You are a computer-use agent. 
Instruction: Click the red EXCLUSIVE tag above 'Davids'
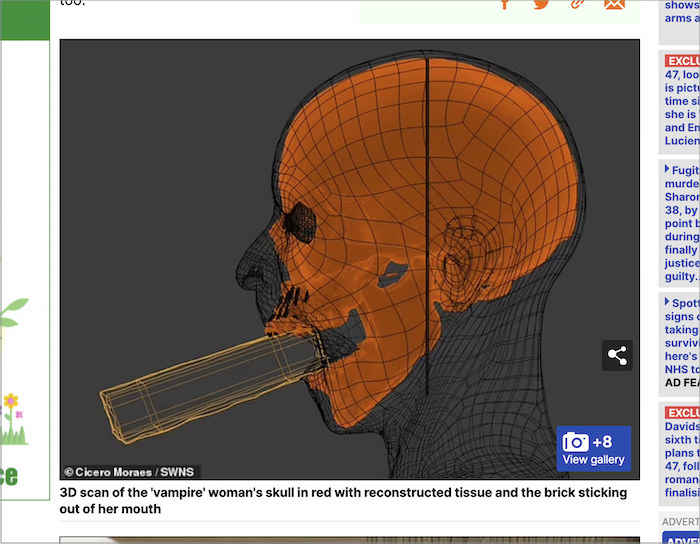click(x=683, y=413)
